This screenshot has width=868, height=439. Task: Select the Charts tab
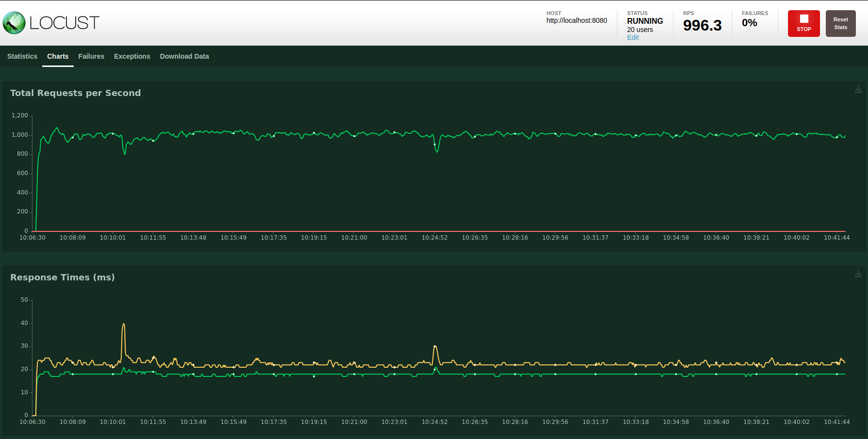(58, 56)
